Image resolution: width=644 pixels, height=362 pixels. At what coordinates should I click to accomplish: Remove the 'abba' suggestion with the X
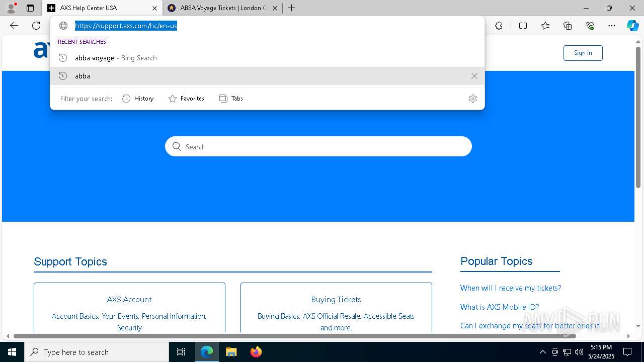(x=474, y=76)
